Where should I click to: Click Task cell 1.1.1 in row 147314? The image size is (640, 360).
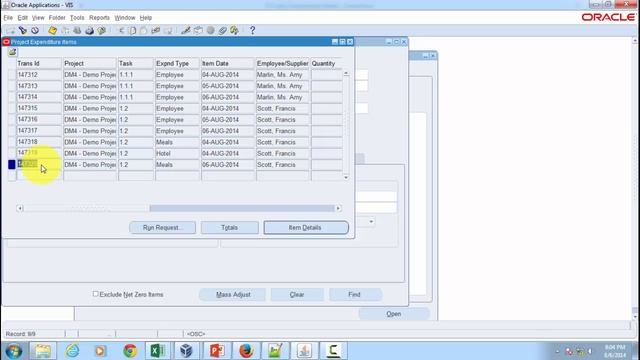click(x=136, y=97)
